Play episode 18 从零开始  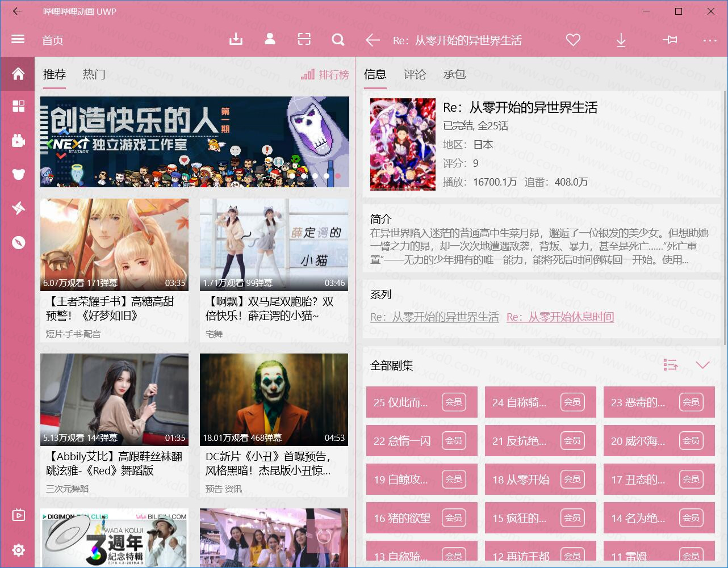click(x=541, y=479)
